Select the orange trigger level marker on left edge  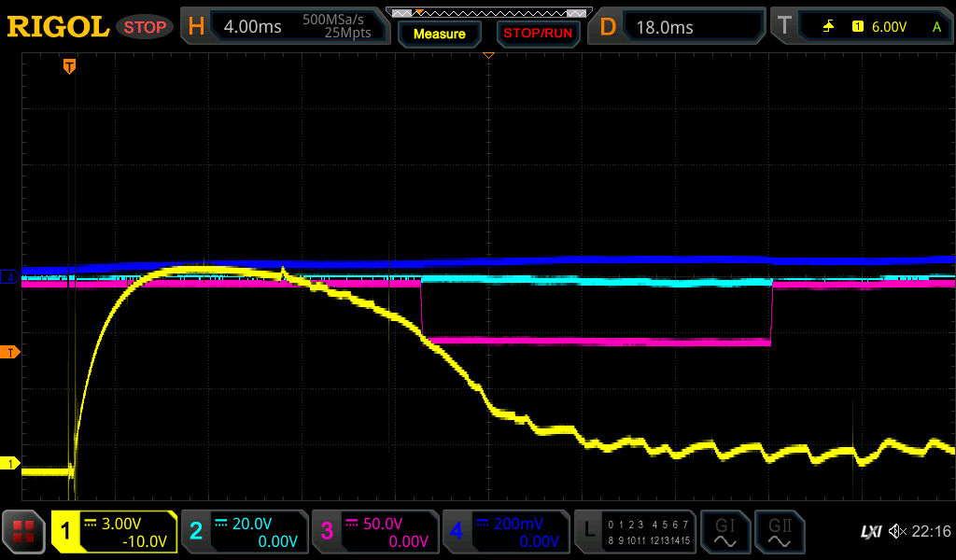[11, 352]
